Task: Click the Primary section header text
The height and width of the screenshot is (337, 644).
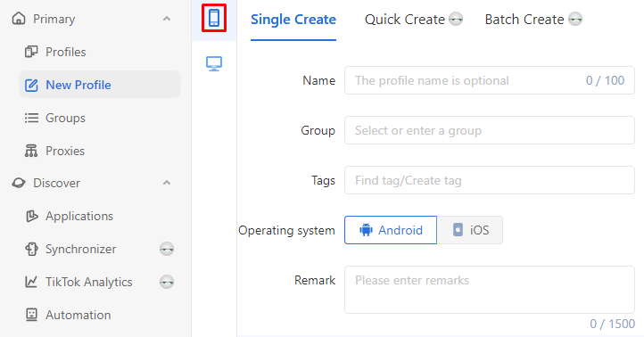Action: (54, 19)
